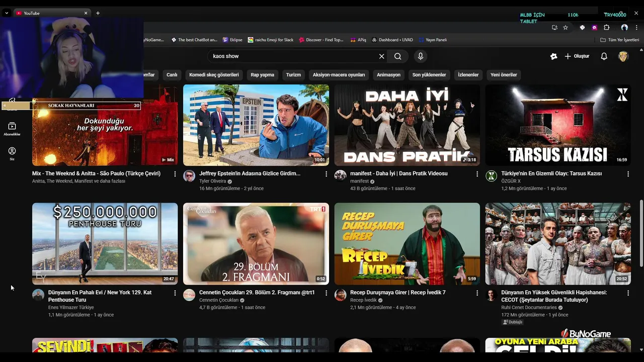This screenshot has height=362, width=644.
Task: Open options for CECOT hapishanesi video
Action: click(628, 293)
